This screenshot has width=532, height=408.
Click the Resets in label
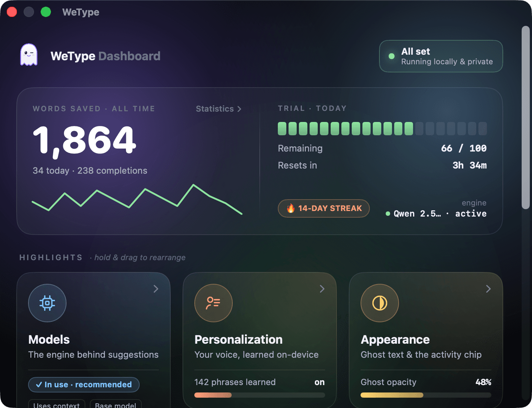point(297,165)
